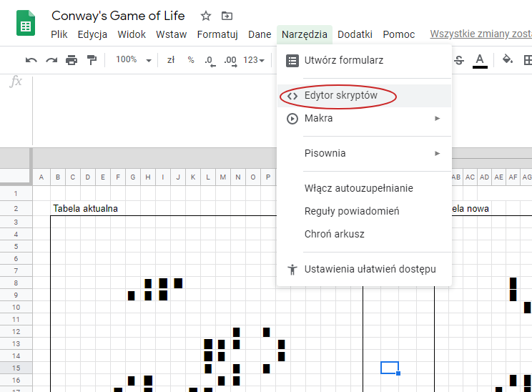Screen dimensions: 532x392
Task: Open Edytor skryptów
Action: (x=364, y=96)
